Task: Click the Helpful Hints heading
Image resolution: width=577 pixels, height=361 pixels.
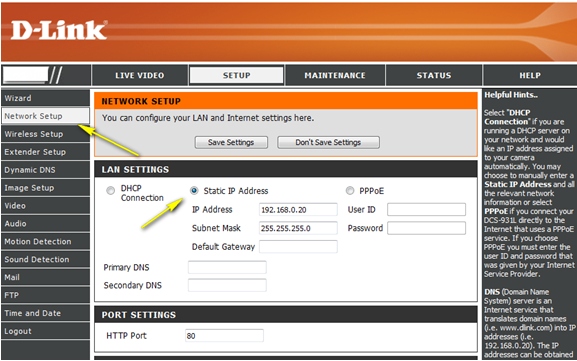Action: click(511, 95)
